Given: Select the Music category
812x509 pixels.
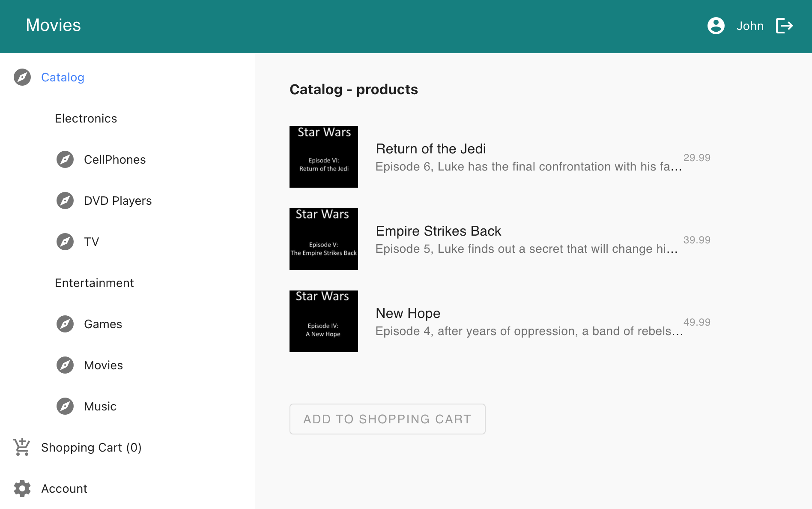Looking at the screenshot, I should pyautogui.click(x=100, y=406).
